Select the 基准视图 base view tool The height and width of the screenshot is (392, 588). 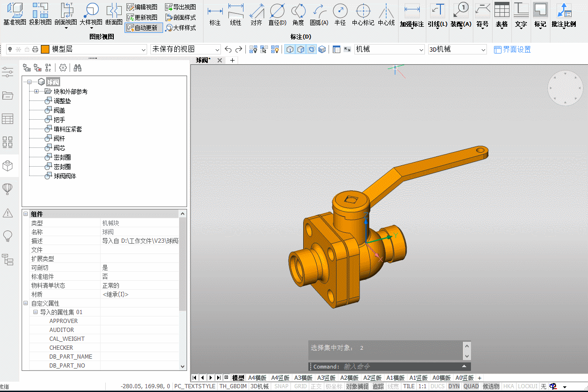pos(15,14)
